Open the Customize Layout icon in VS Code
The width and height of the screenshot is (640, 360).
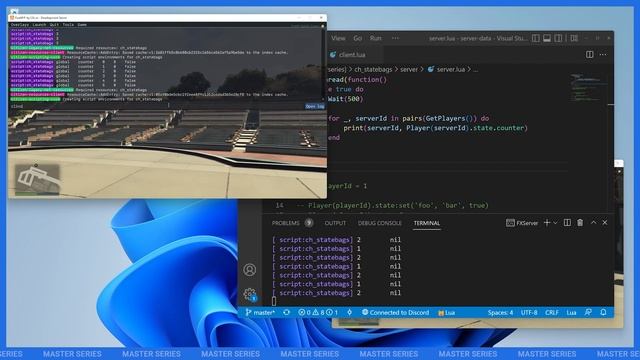click(574, 38)
